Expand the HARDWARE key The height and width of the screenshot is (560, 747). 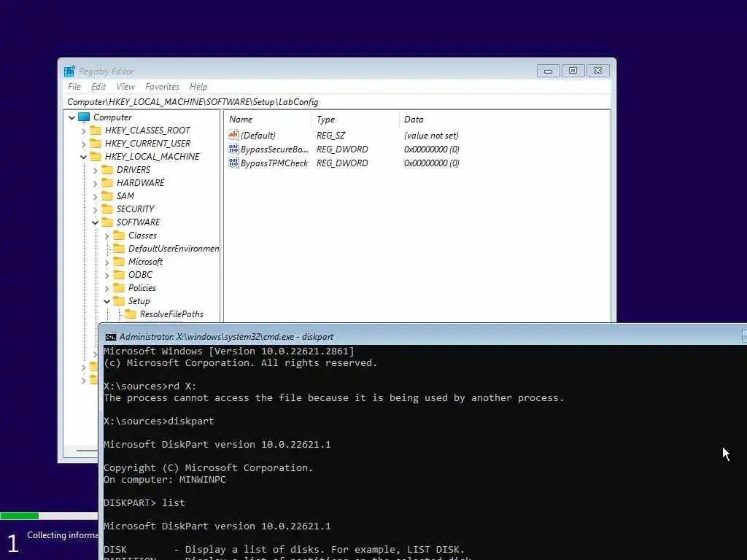(95, 183)
